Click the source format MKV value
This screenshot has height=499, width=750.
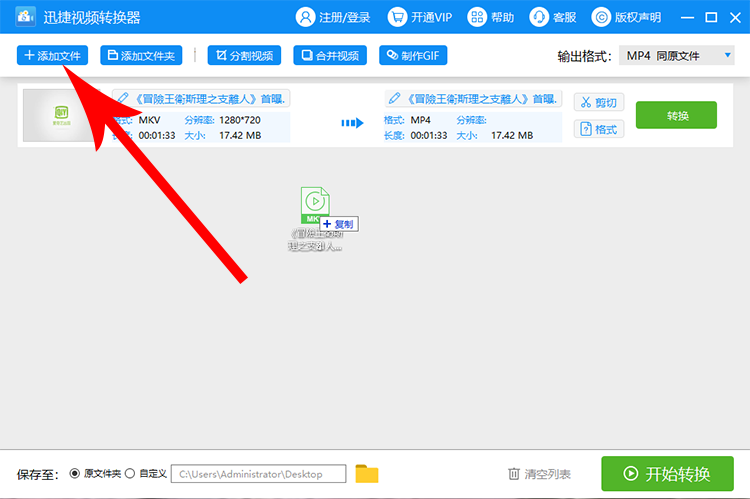149,120
